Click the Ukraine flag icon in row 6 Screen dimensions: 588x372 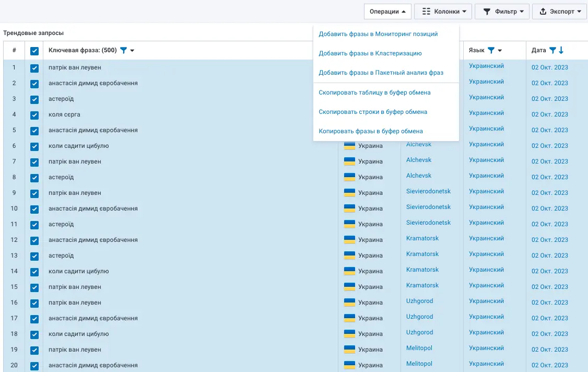(349, 146)
